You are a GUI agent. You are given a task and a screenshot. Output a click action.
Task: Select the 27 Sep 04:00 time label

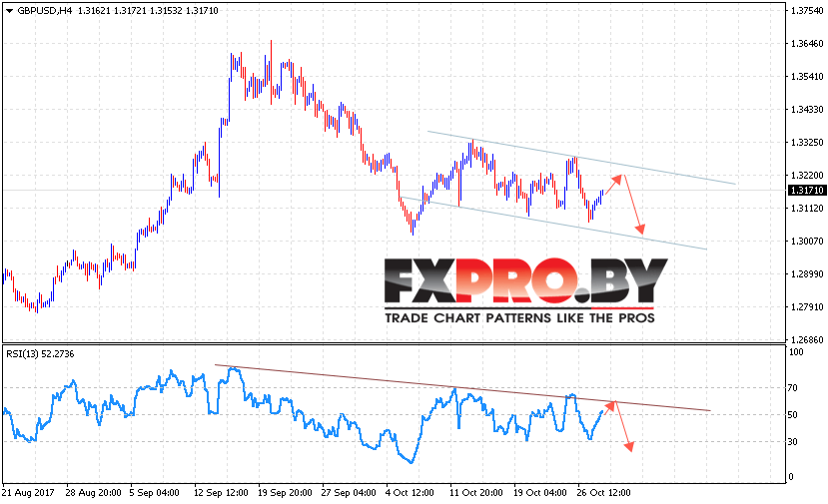click(349, 493)
